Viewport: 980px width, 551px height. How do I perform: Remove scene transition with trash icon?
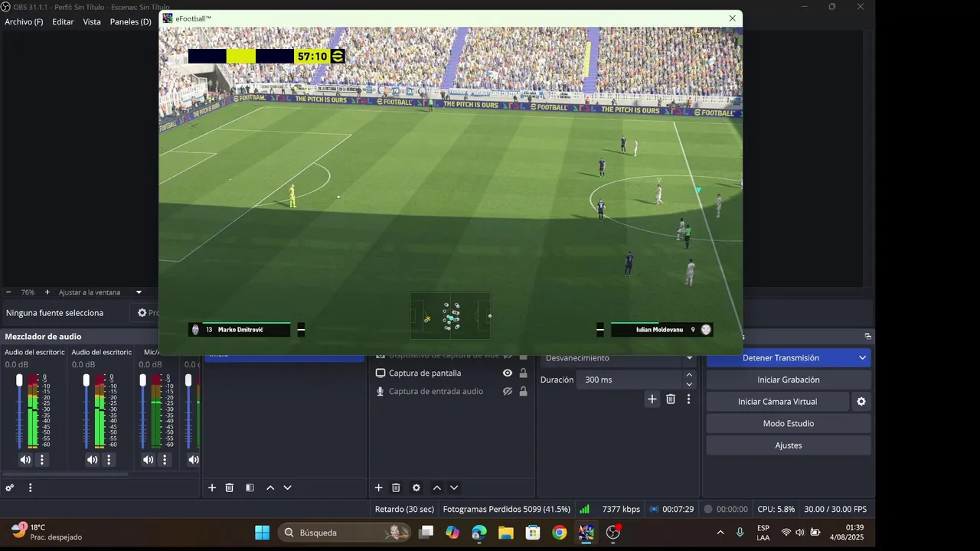pyautogui.click(x=671, y=399)
